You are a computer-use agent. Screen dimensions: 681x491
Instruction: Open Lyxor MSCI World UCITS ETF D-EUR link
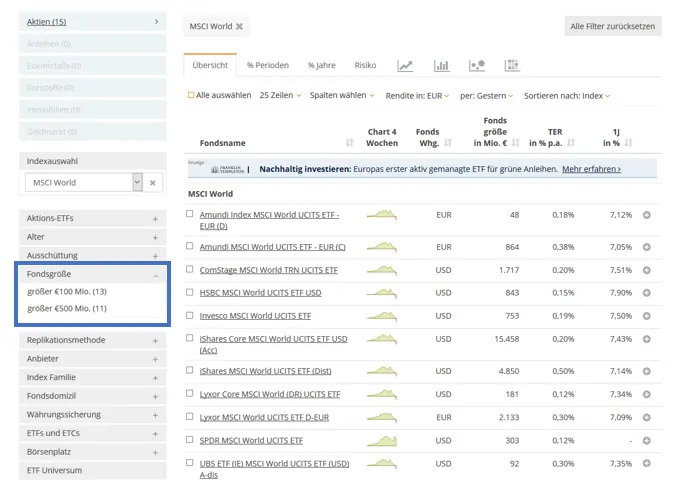click(x=264, y=418)
